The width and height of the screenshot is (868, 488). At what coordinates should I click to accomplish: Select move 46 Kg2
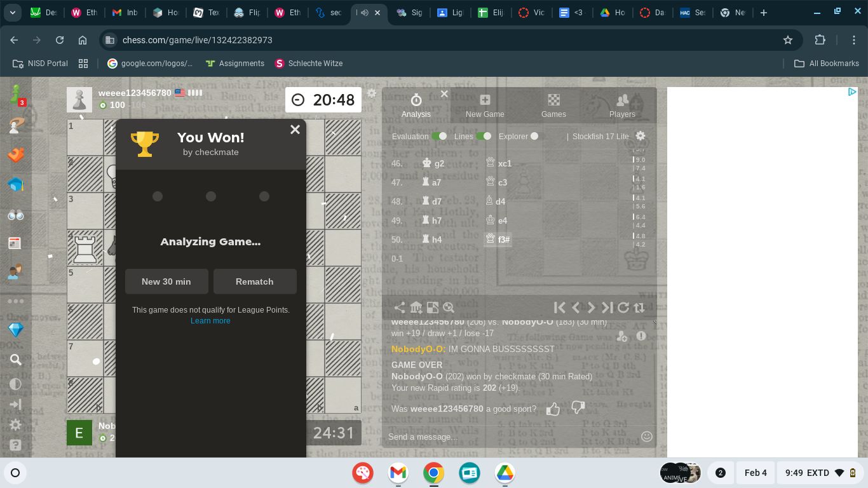433,163
